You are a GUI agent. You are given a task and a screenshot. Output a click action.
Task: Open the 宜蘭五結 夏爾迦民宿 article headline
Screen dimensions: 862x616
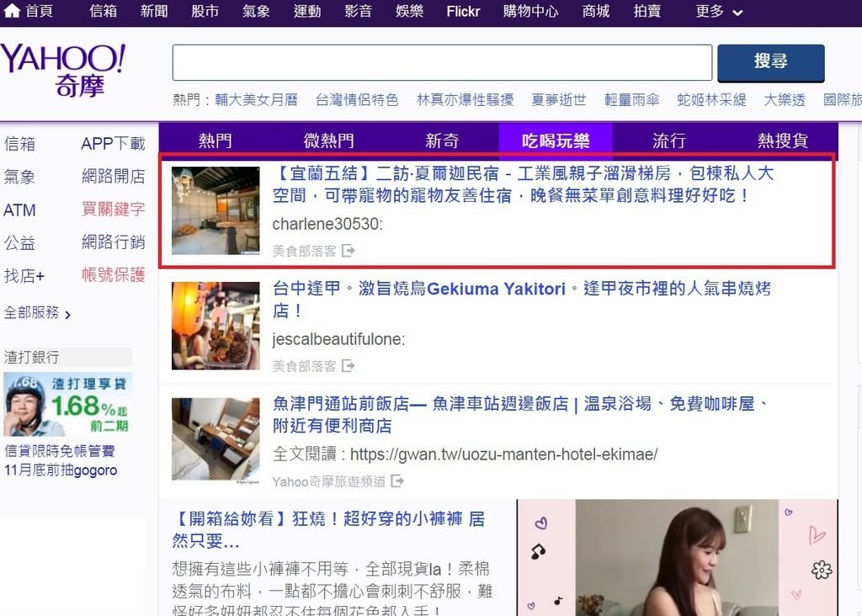(523, 184)
